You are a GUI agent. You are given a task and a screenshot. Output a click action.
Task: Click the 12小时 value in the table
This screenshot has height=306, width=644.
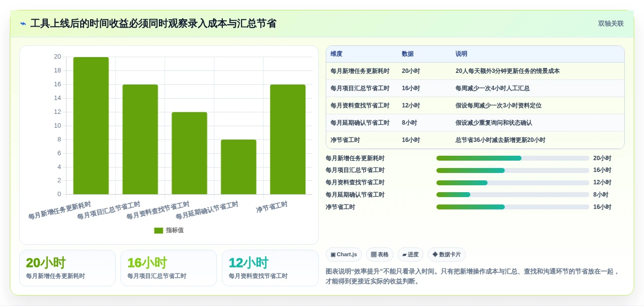tap(411, 105)
